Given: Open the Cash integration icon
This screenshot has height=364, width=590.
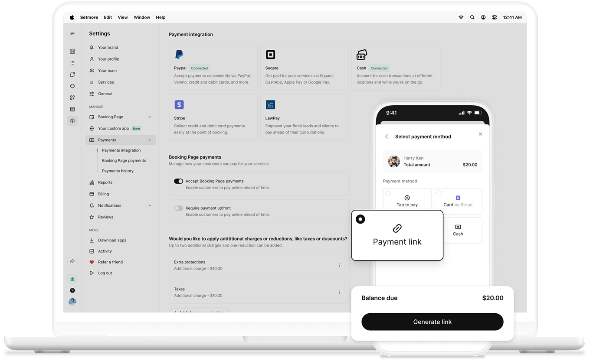Looking at the screenshot, I should pos(362,55).
